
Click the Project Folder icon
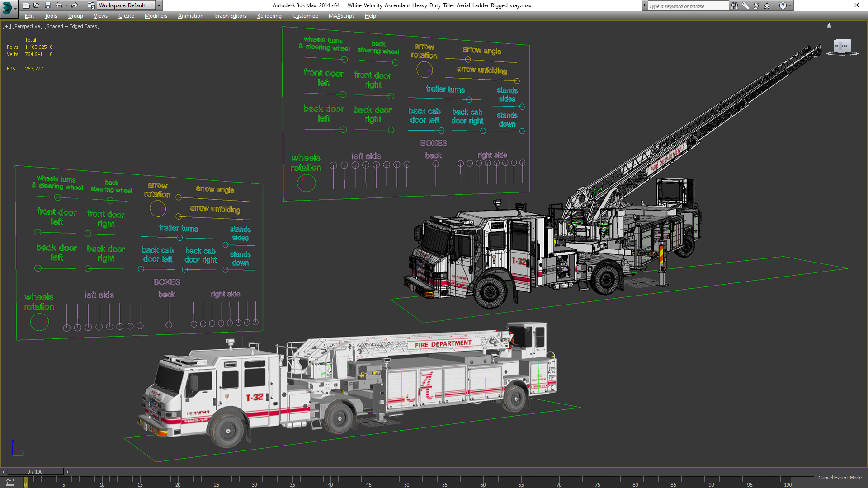pos(91,5)
